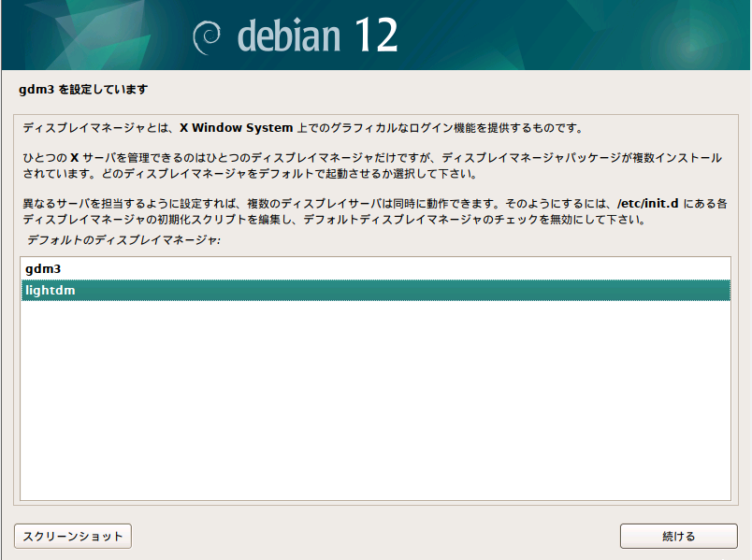Continue with the 続ける button
The height and width of the screenshot is (560, 752).
[x=679, y=536]
